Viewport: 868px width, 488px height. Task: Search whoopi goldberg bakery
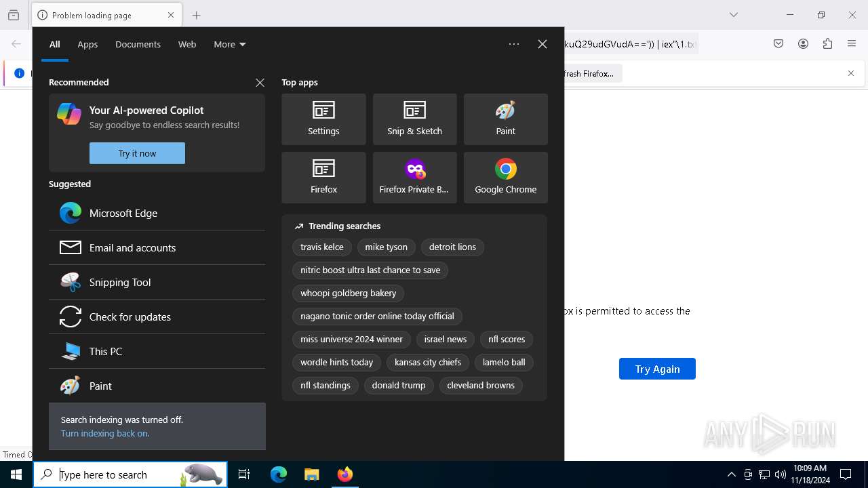click(x=348, y=293)
